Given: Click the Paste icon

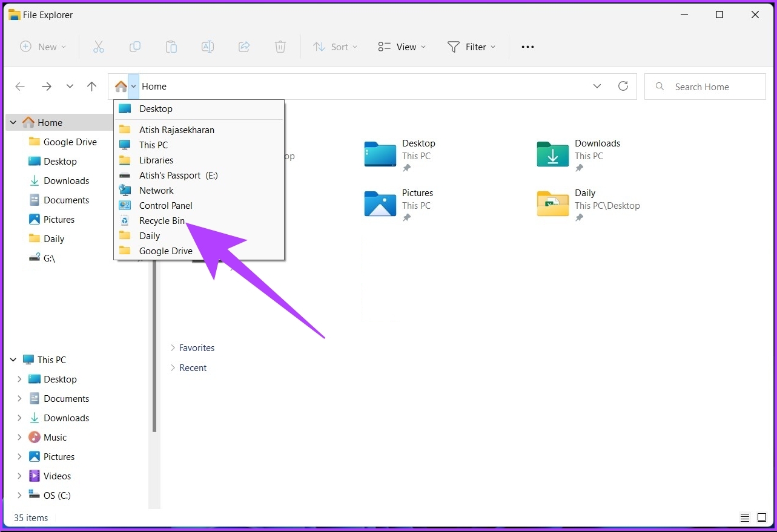Looking at the screenshot, I should [171, 47].
